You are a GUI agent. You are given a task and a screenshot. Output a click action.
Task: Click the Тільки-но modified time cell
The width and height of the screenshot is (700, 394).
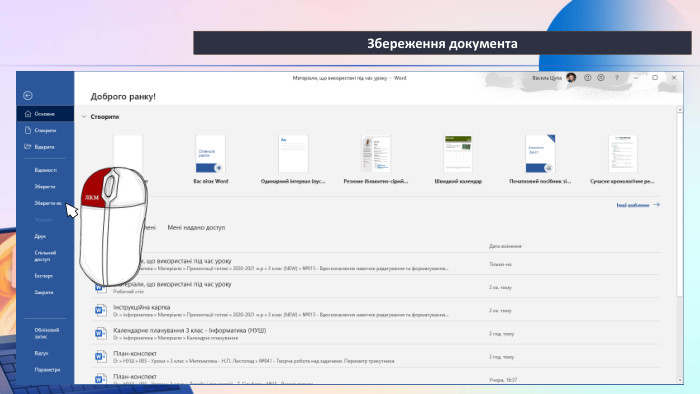click(500, 264)
